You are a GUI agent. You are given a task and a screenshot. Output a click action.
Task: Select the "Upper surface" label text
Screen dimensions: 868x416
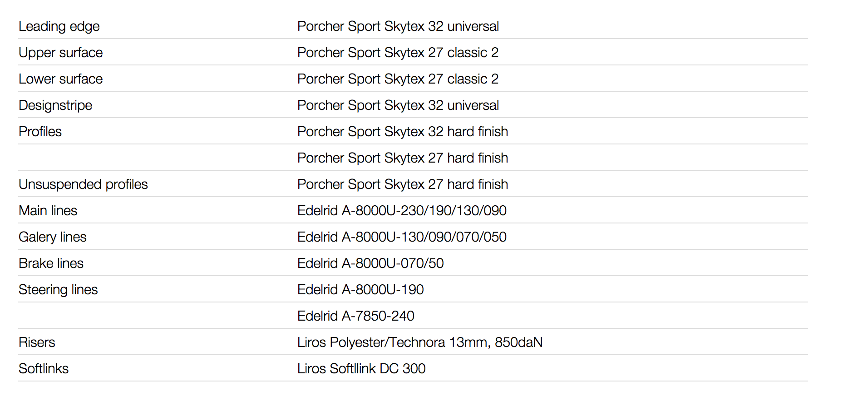click(x=61, y=53)
